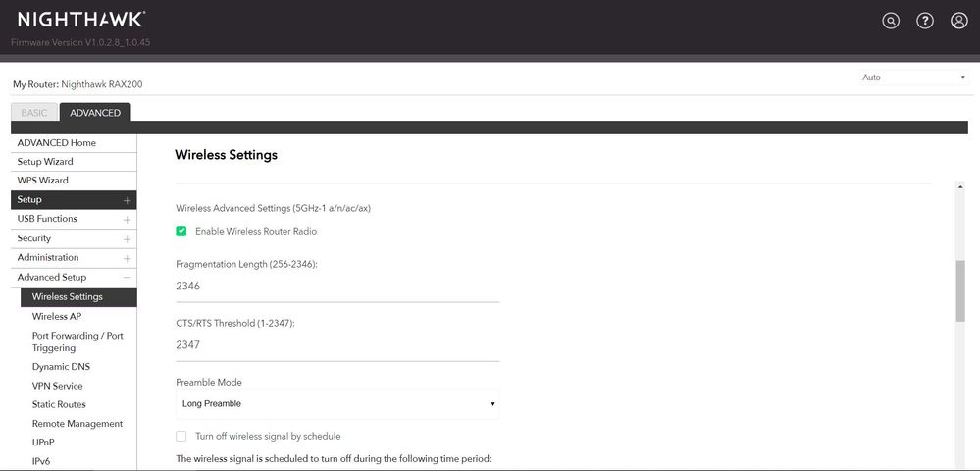Image resolution: width=980 pixels, height=471 pixels.
Task: Collapse Advanced Setup minus icon
Action: click(x=127, y=278)
